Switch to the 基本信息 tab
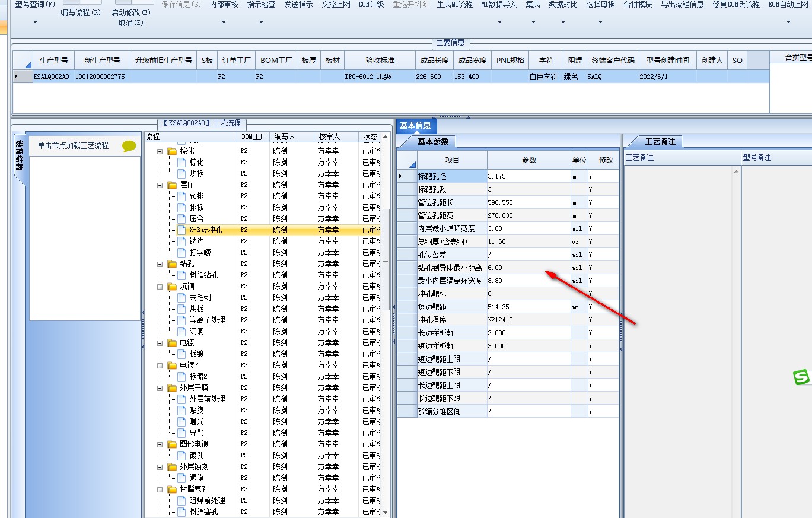 click(x=415, y=125)
